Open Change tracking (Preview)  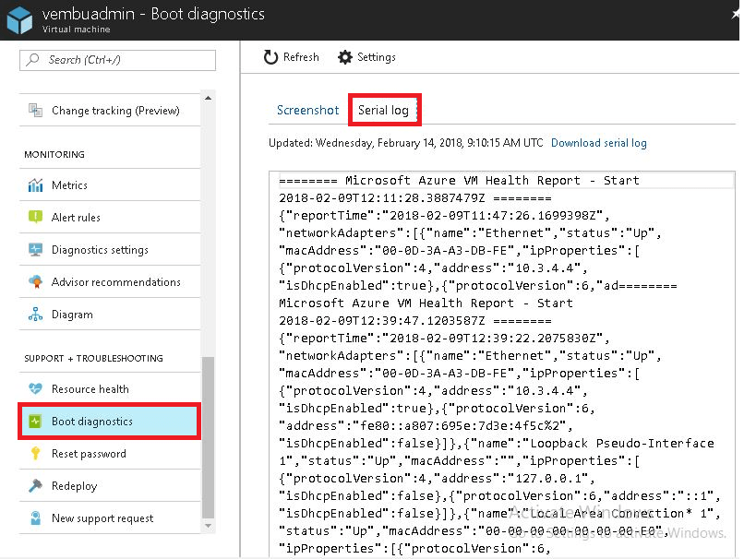[110, 111]
